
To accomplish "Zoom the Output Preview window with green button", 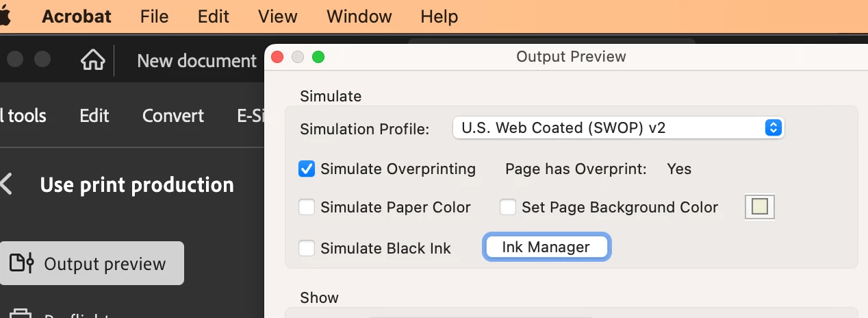I will 318,57.
